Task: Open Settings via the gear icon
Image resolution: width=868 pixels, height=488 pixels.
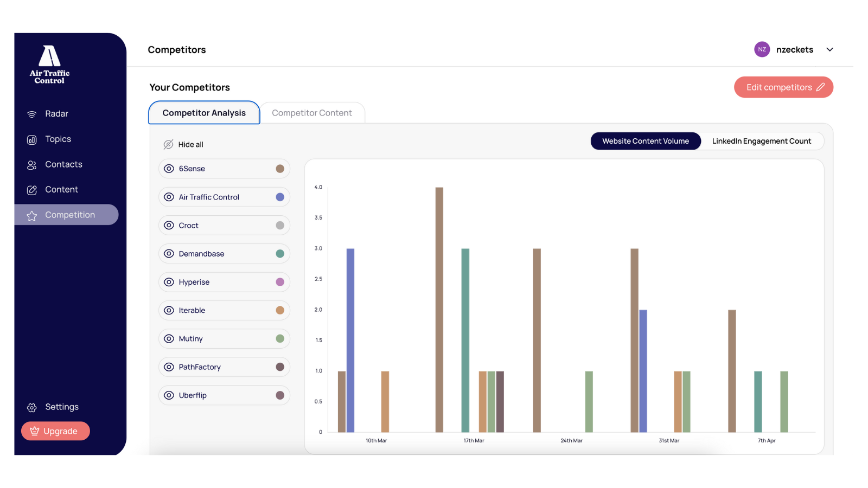Action: pos(32,408)
